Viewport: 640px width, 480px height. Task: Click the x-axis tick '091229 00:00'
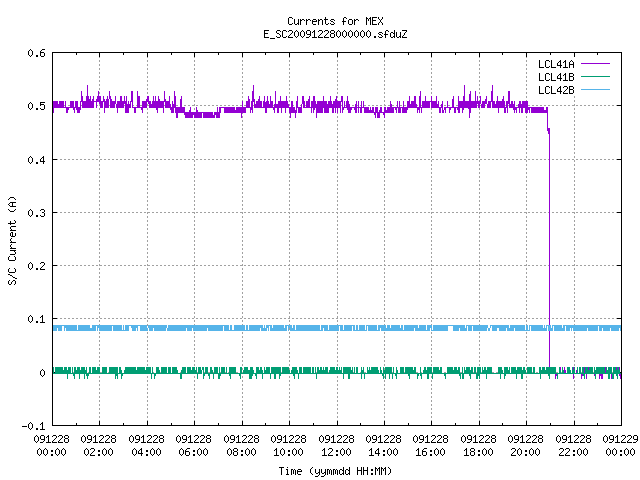(x=620, y=446)
